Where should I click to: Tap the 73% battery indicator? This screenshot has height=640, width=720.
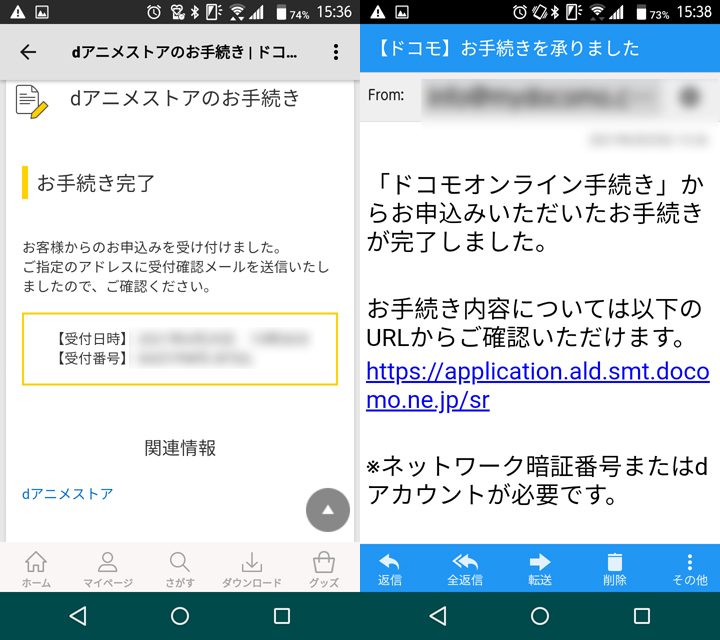tap(652, 12)
